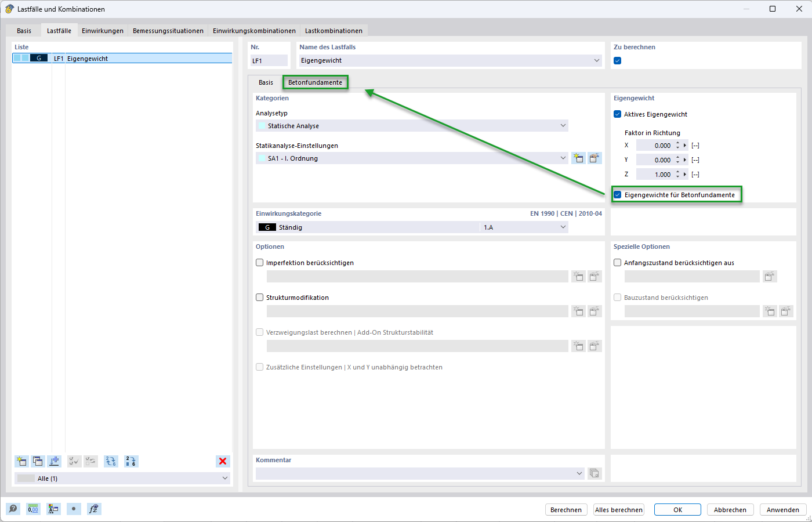Open Einwirkungskombinationen tab

point(254,31)
